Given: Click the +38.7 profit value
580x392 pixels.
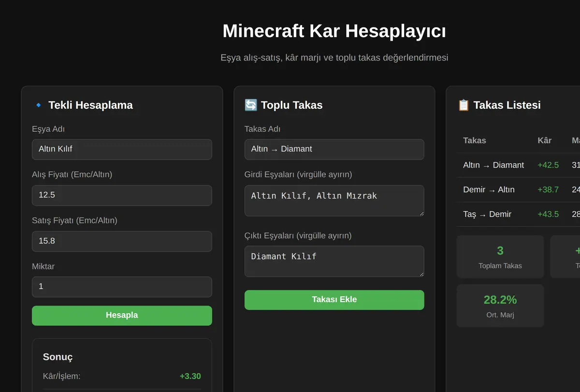Looking at the screenshot, I should [548, 190].
